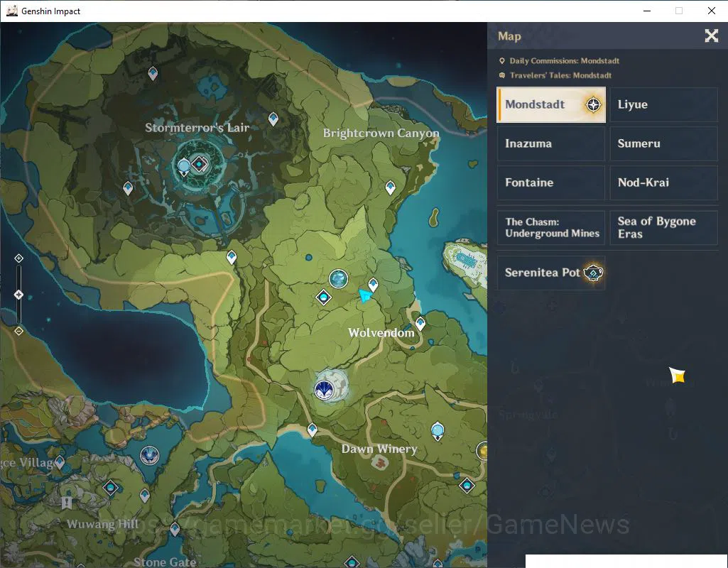
Task: Open the Serenitea Pot entry
Action: click(x=551, y=273)
